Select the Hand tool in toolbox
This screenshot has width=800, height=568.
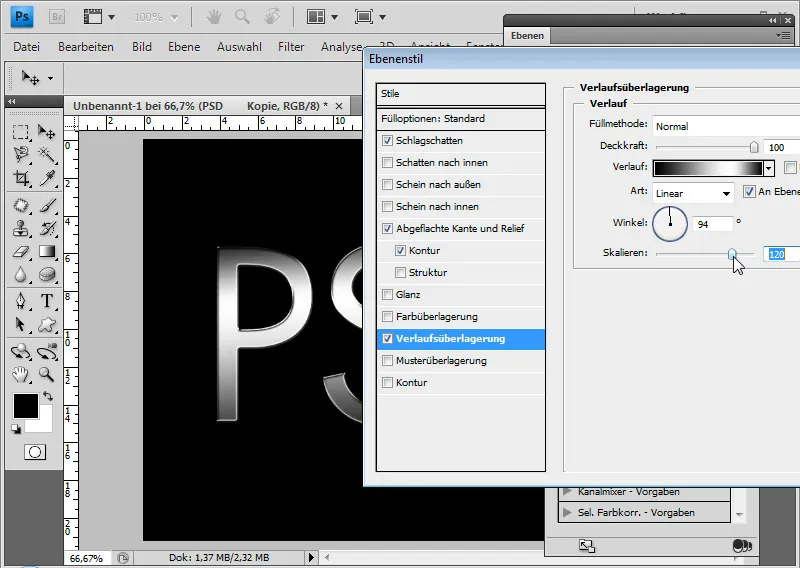pos(20,375)
